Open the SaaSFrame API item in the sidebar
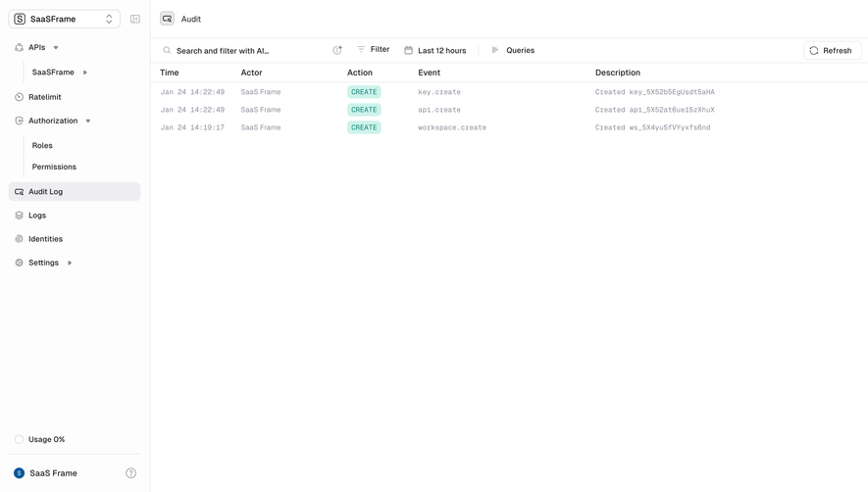Viewport: 868px width, 492px height. point(53,73)
